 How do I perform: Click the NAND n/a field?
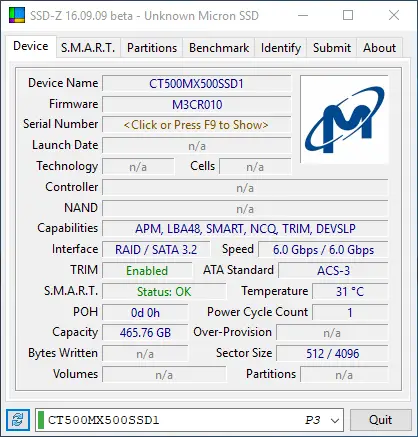coord(245,209)
